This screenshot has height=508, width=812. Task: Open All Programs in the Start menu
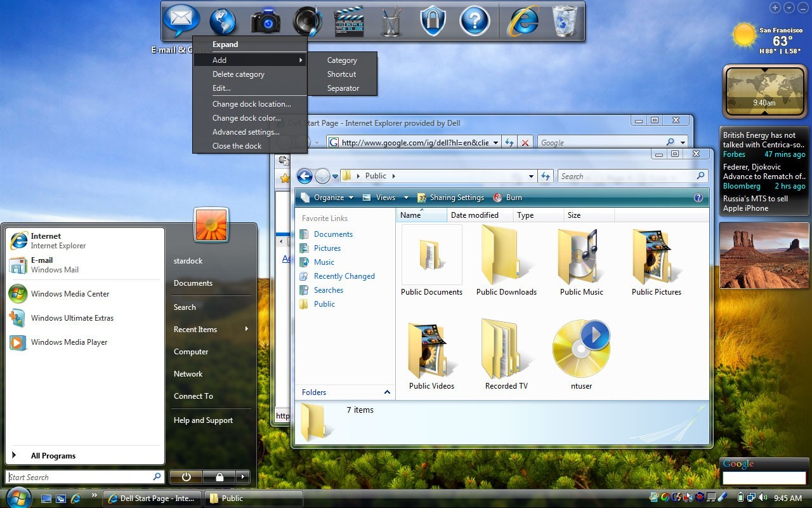point(53,455)
